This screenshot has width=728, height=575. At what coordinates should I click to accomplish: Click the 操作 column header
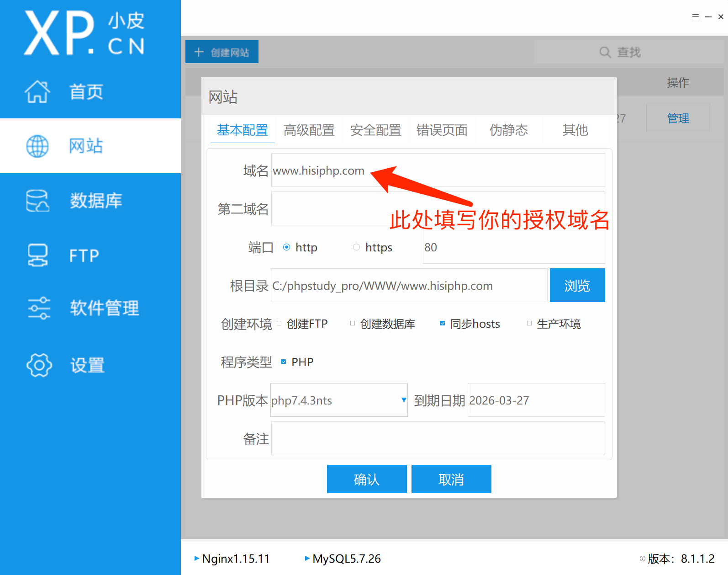pyautogui.click(x=678, y=82)
